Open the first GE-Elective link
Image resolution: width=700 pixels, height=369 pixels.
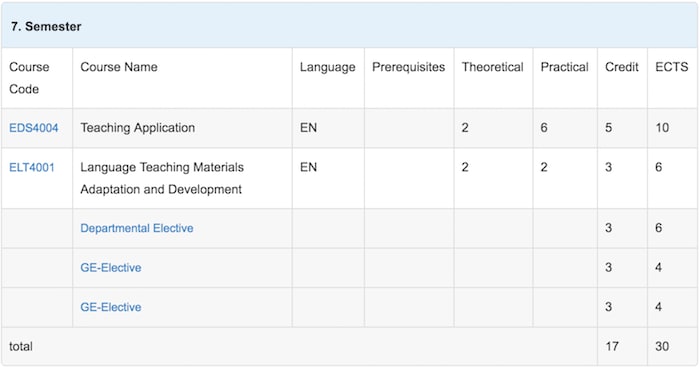tap(111, 268)
